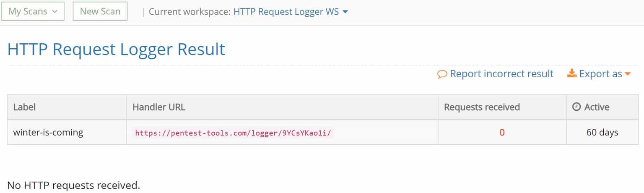Expand the Export as caret arrow
The width and height of the screenshot is (644, 193).
(628, 74)
